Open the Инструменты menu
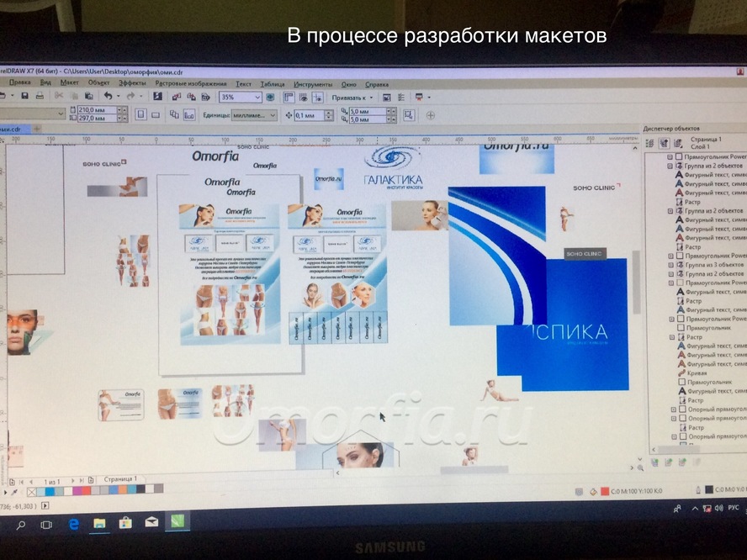The height and width of the screenshot is (560, 747). pos(313,84)
